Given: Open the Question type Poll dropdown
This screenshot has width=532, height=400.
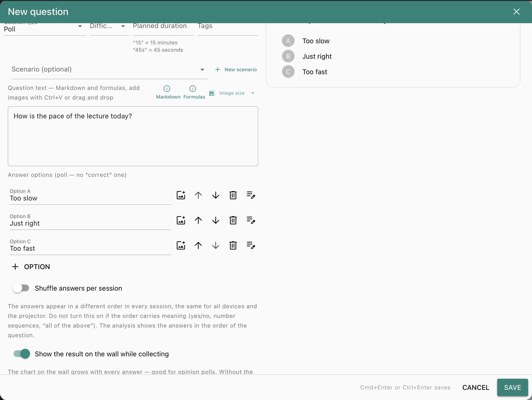Looking at the screenshot, I should [x=45, y=29].
